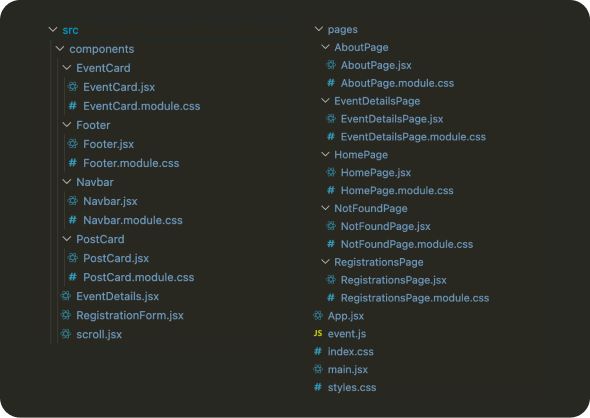Click the hash icon beside RegistrationsPage.module.css

(x=331, y=298)
